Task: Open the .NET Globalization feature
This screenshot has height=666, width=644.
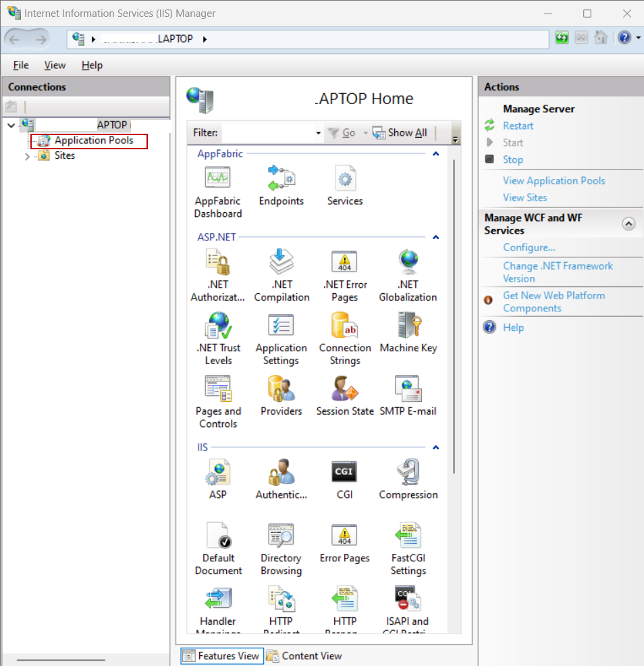Action: point(408,276)
